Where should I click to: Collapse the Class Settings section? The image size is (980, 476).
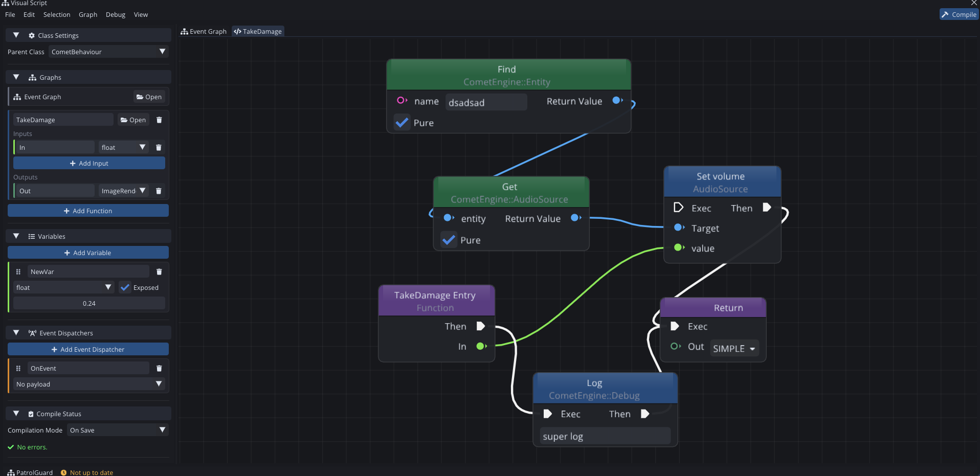(x=16, y=35)
